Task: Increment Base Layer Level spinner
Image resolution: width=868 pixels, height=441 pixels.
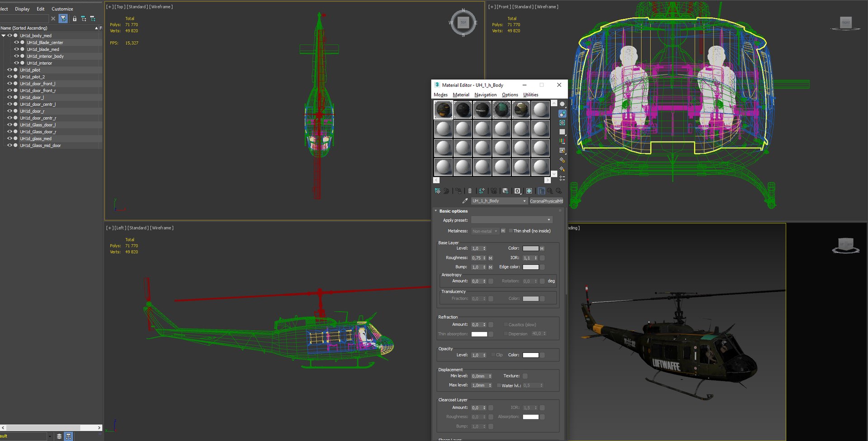Action: [485, 247]
